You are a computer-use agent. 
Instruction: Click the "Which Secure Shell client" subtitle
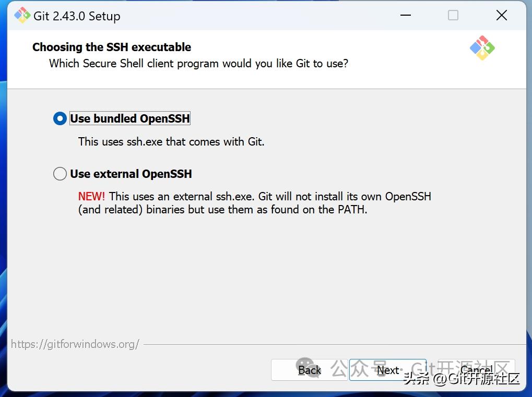198,64
